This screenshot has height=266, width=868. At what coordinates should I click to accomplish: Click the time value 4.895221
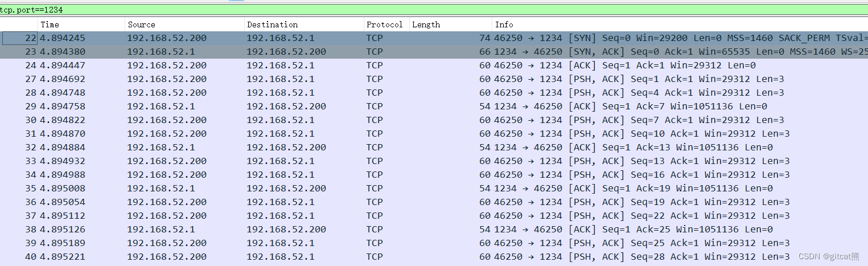click(63, 257)
